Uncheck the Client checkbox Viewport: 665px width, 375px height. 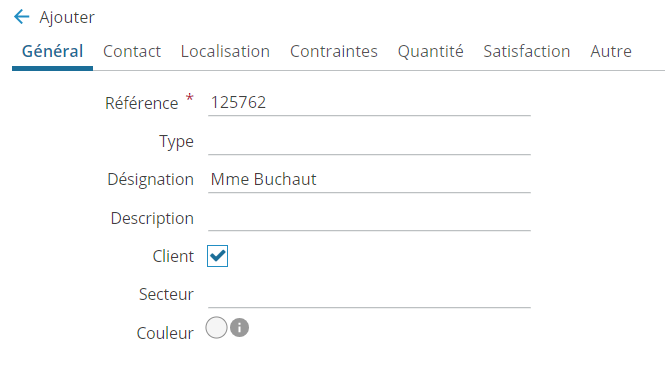218,256
